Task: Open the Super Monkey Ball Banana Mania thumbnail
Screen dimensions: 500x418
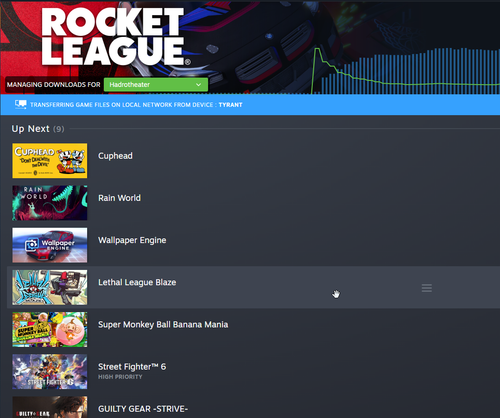Action: (x=50, y=329)
